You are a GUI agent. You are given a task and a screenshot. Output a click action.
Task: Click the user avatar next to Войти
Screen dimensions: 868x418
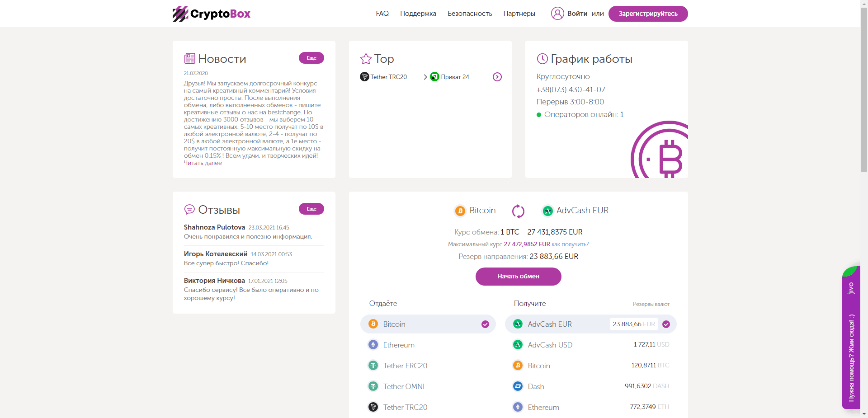557,14
